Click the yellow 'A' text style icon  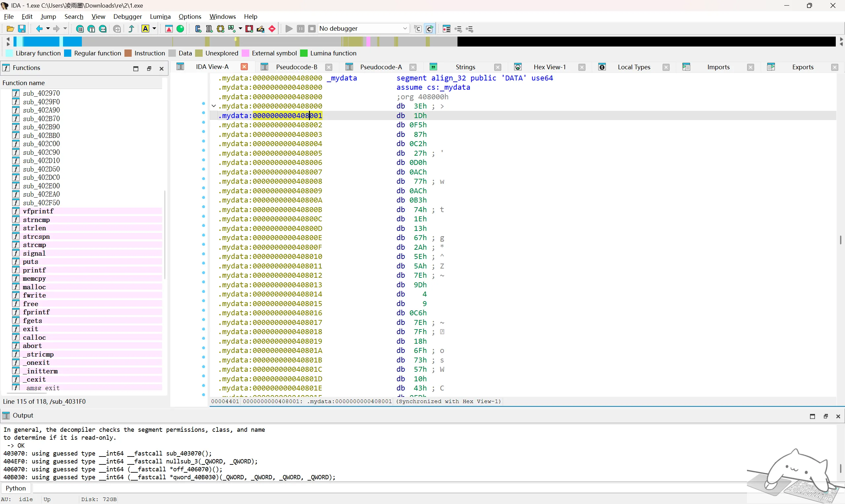pos(146,29)
